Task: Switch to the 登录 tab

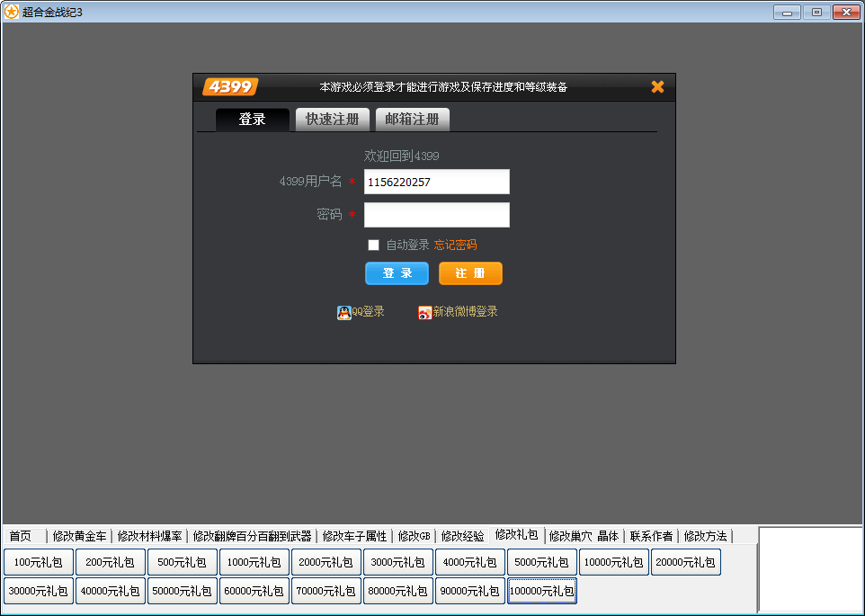Action: (x=252, y=119)
